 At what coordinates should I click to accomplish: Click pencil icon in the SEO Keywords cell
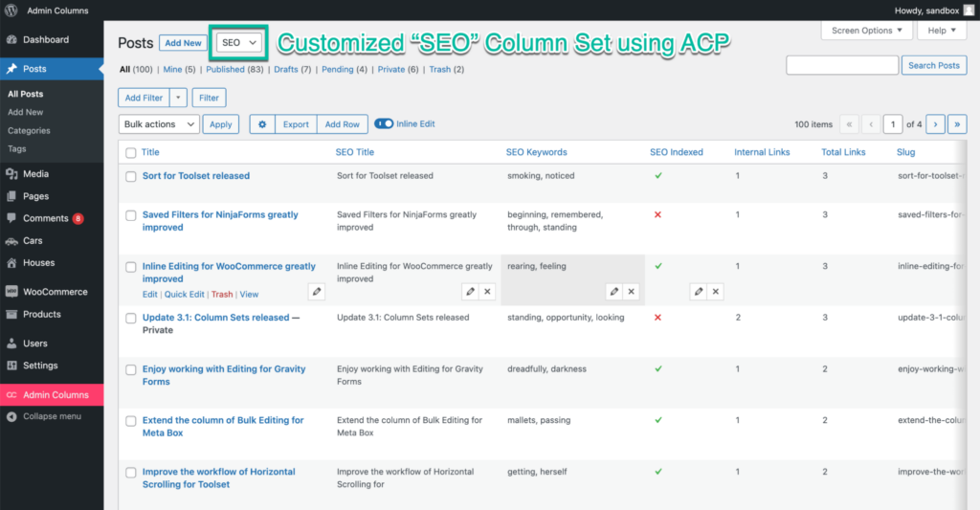pos(614,291)
